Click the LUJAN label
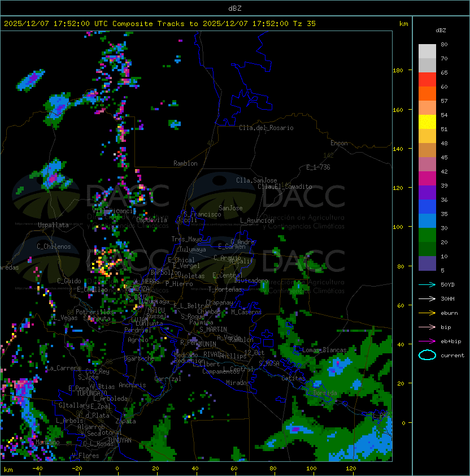Image resolution: width=470 pixels, height=476 pixels. [x=140, y=320]
